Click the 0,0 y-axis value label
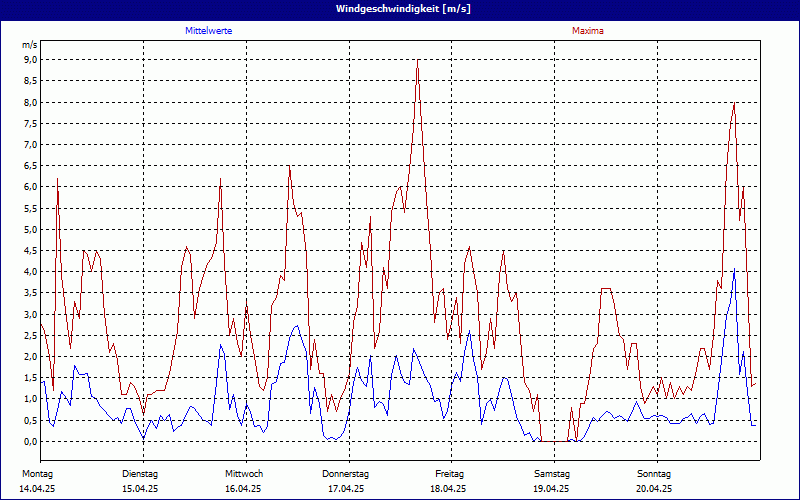The height and width of the screenshot is (500, 800). tap(30, 441)
